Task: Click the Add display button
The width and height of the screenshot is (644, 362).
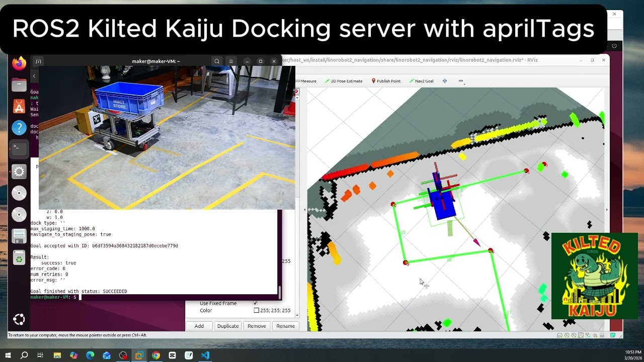Action: (199, 326)
